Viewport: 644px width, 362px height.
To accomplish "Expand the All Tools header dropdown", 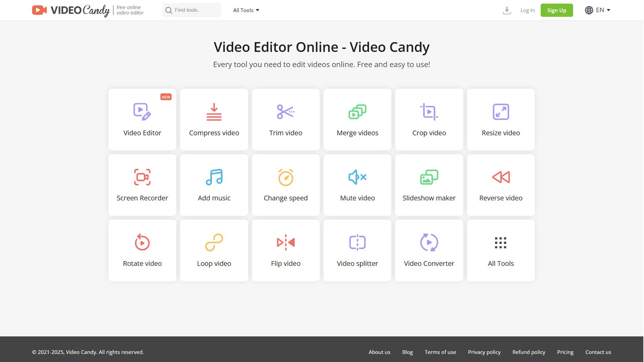I will (246, 10).
